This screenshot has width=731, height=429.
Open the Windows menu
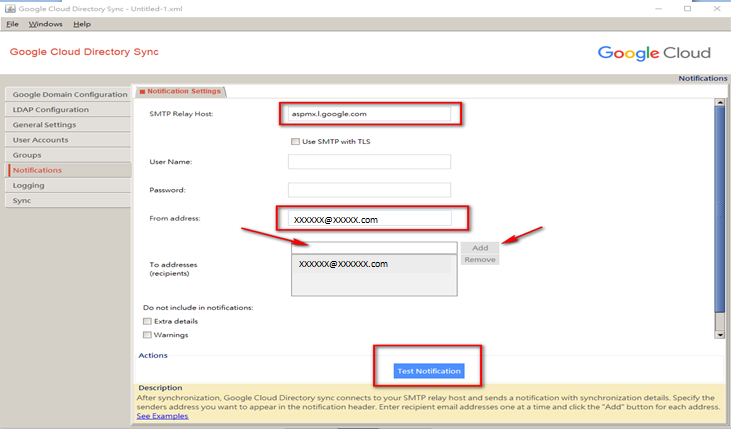(45, 23)
